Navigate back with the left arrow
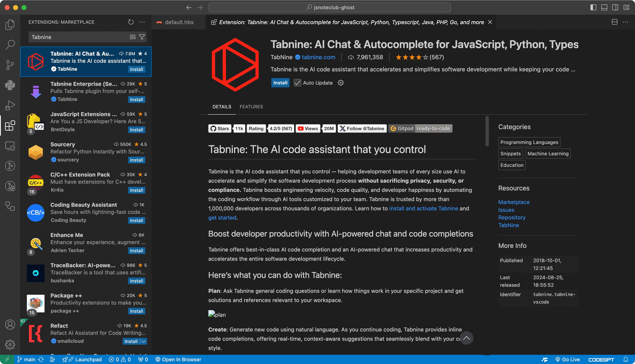 (189, 8)
